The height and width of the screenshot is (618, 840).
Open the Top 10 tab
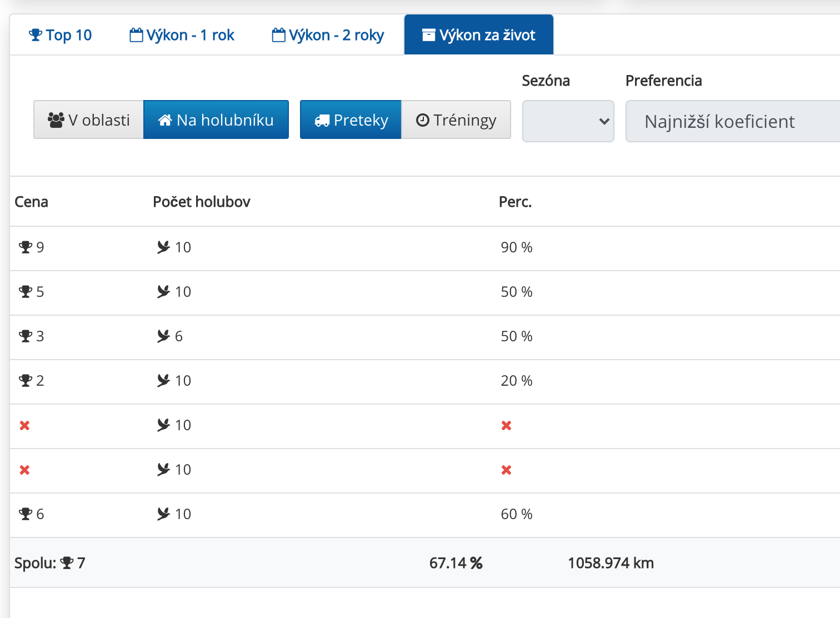[x=60, y=35]
